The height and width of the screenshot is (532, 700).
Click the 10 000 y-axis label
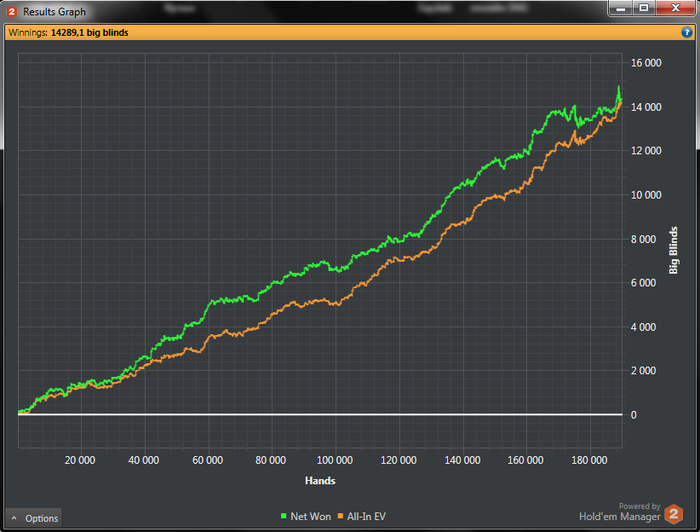click(x=646, y=195)
